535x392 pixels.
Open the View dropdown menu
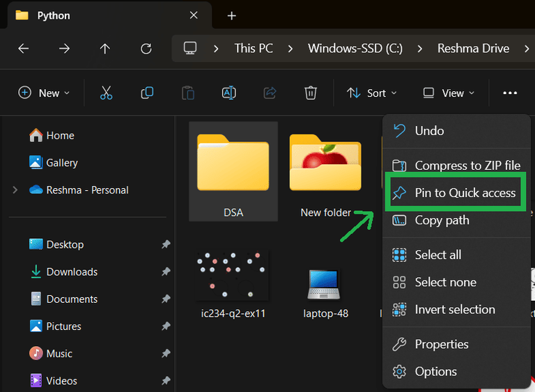[x=449, y=93]
